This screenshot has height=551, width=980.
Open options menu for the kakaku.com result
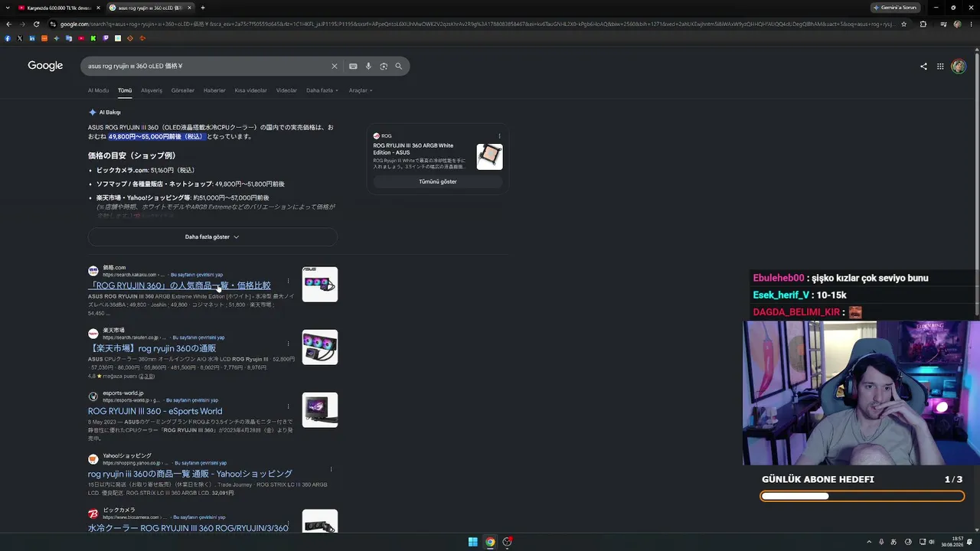pos(288,281)
